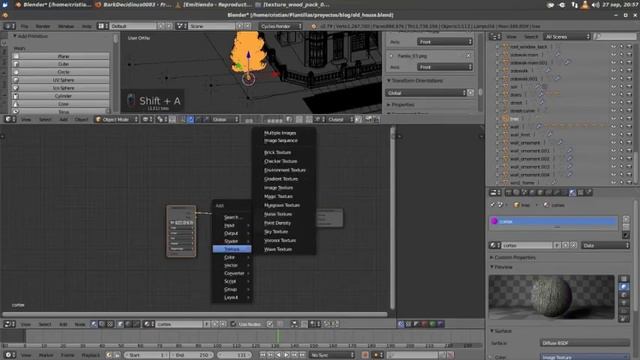Select monkey preview type icon
This screenshot has width=640, height=360.
coord(624,303)
